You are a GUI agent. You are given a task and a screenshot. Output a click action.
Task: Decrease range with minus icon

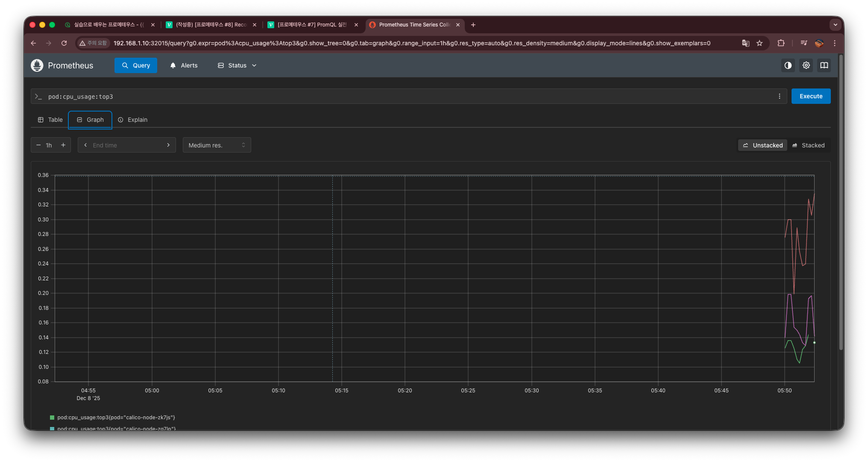(38, 145)
